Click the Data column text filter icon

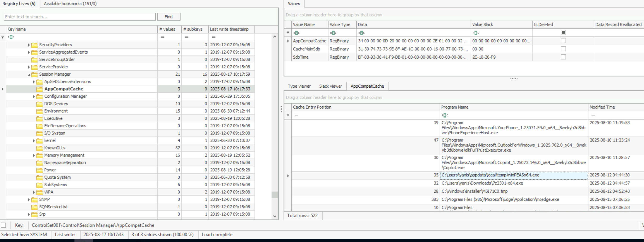(x=361, y=33)
